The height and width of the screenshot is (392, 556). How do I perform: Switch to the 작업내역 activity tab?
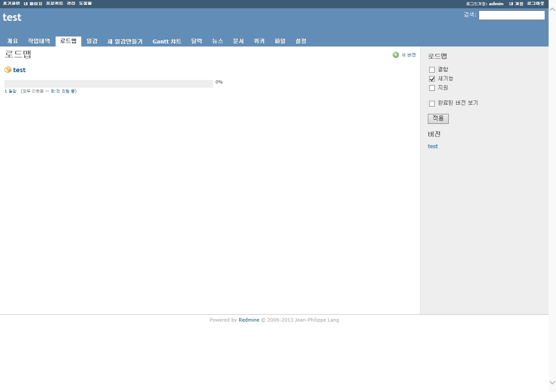[39, 41]
